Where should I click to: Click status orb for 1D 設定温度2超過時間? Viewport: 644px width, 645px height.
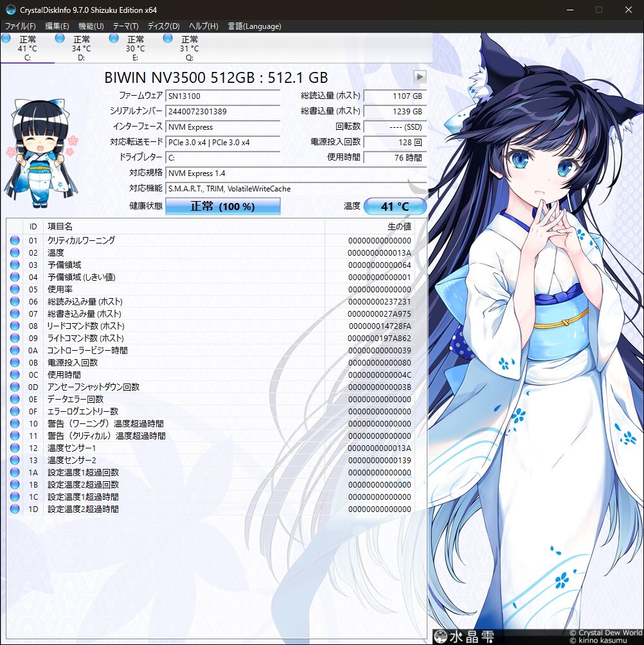coord(15,509)
